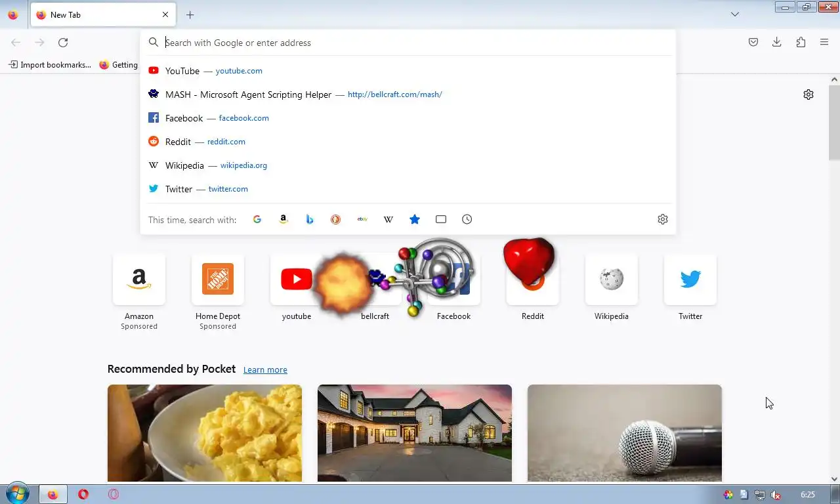Open new tab page personalize gear
This screenshot has width=840, height=504.
[x=808, y=94]
